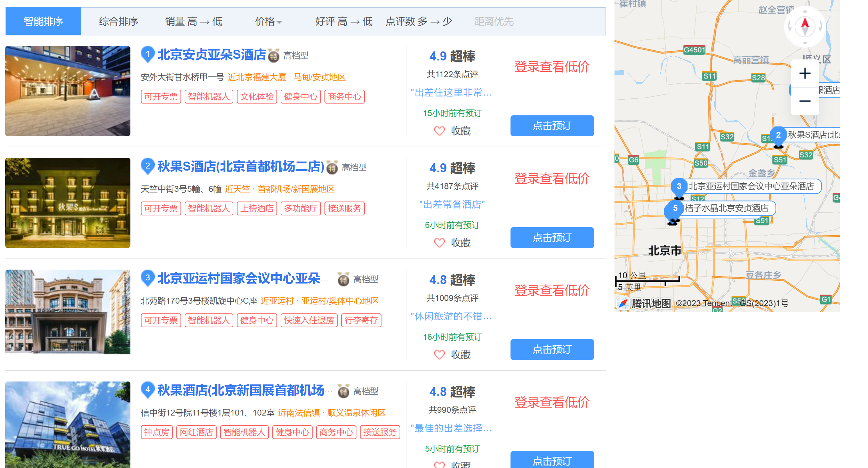Reset map orientation with compass control
This screenshot has height=468, width=868.
pos(805,26)
